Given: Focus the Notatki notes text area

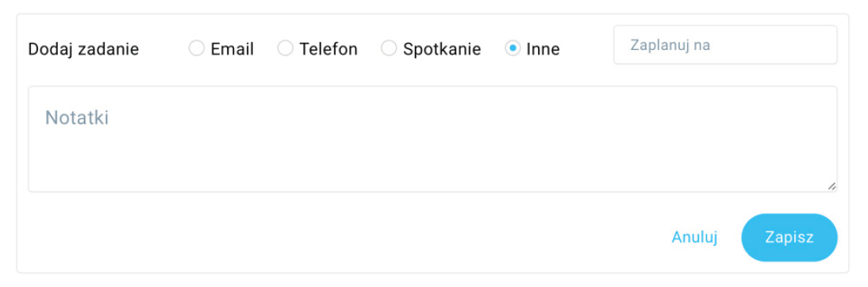Looking at the screenshot, I should 432,139.
